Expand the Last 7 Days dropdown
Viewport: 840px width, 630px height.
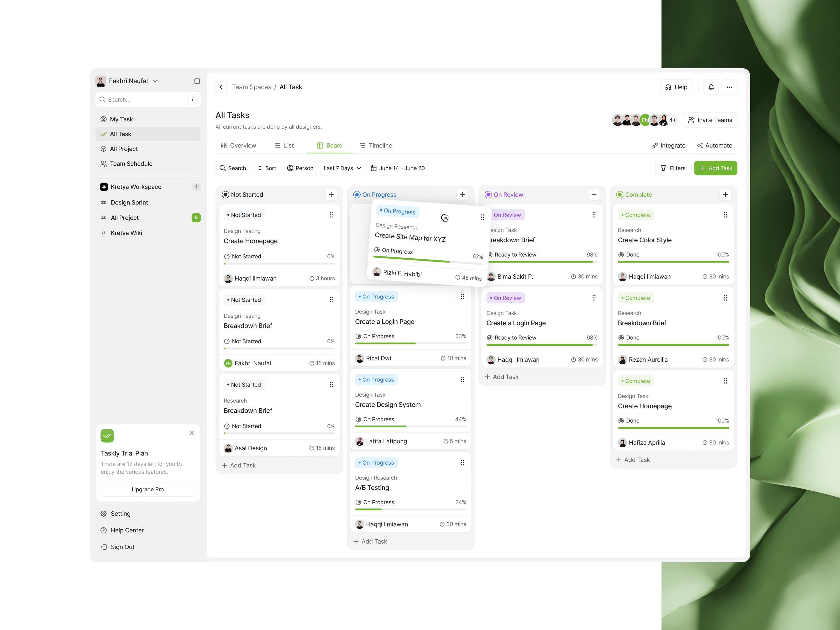click(342, 168)
